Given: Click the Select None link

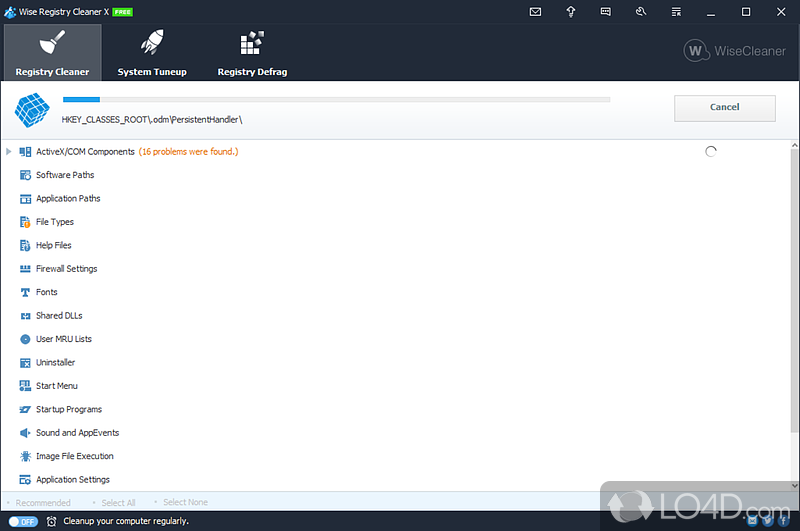Looking at the screenshot, I should coord(185,502).
